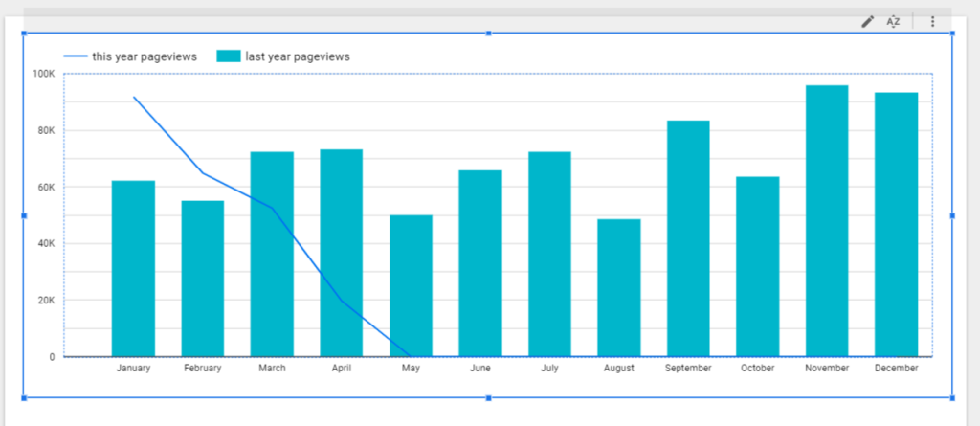
Task: Click the line point above January
Action: [x=133, y=97]
